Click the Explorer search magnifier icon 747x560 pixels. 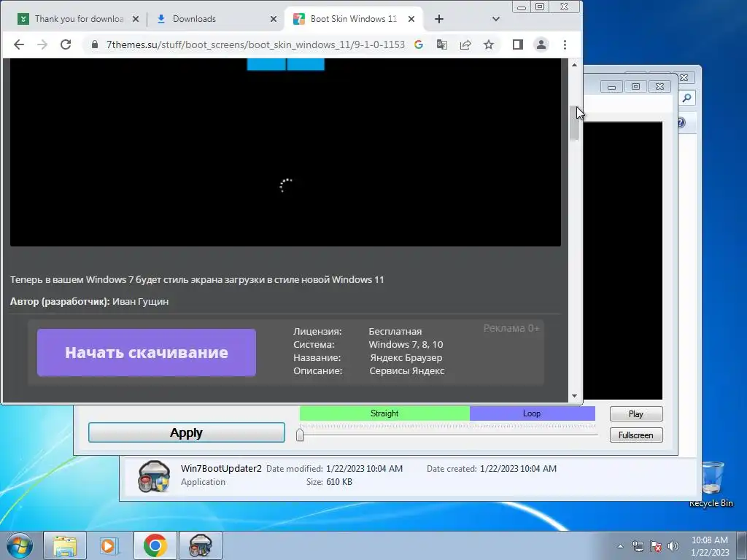tap(686, 98)
